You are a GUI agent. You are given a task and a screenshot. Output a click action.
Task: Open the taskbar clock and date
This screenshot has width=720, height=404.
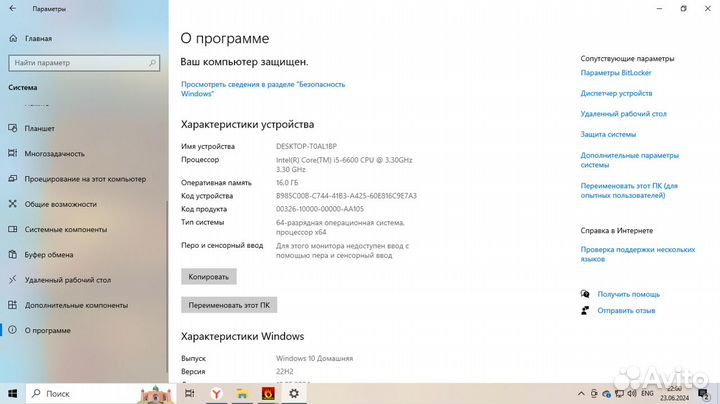tap(675, 393)
